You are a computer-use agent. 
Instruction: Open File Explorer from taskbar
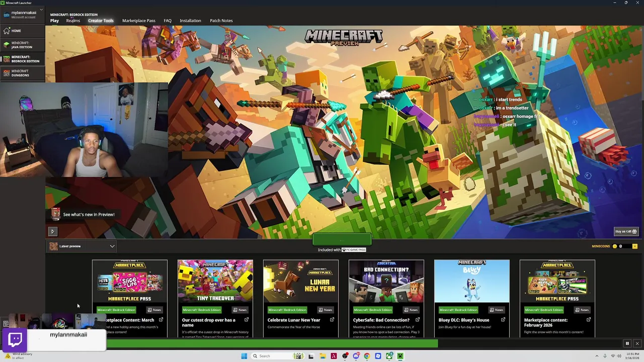(322, 356)
